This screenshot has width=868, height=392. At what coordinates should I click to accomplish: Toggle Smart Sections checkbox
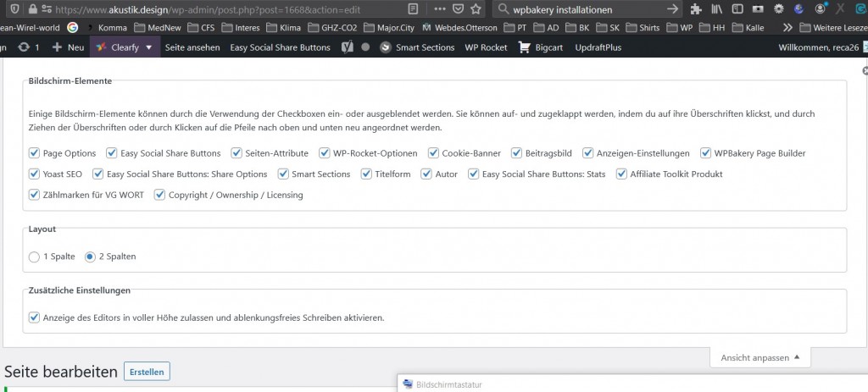click(x=283, y=174)
